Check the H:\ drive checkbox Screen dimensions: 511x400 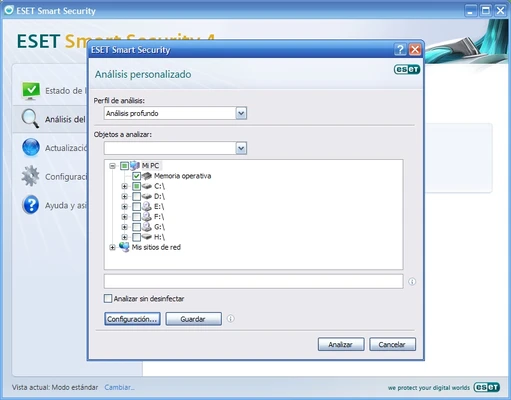pos(136,237)
